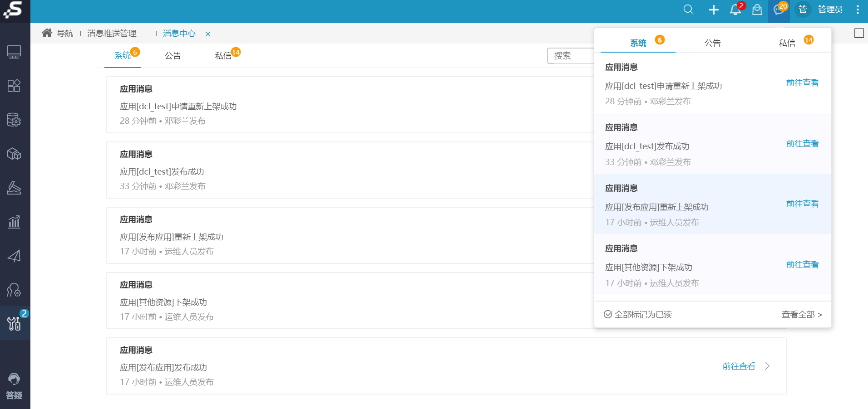Open the bar chart sidebar icon
This screenshot has width=868, height=409.
pyautogui.click(x=14, y=222)
